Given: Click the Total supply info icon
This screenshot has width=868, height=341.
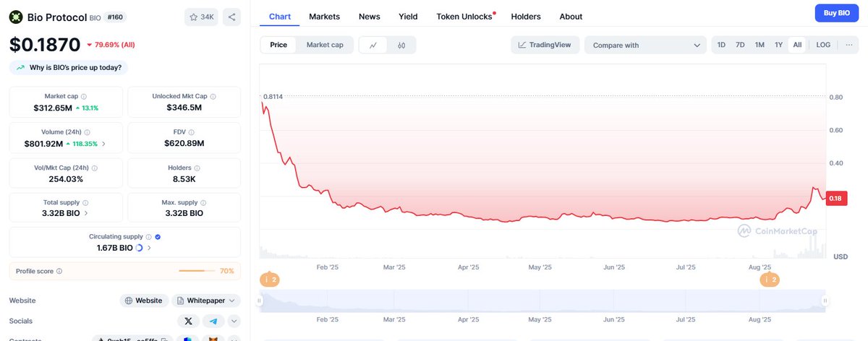Looking at the screenshot, I should (86, 203).
